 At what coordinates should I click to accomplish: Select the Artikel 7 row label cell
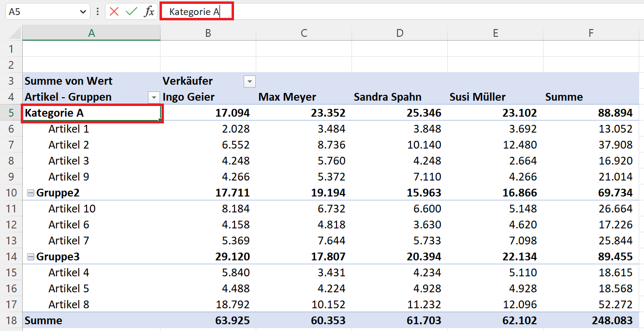tap(69, 241)
